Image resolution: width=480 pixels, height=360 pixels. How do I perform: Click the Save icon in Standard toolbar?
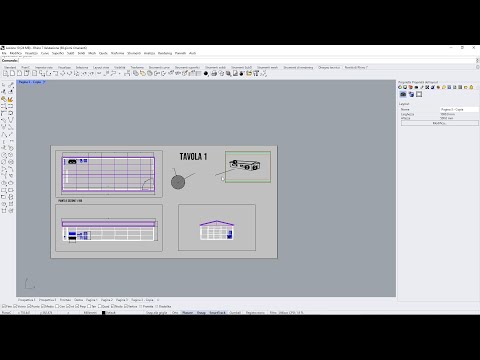[x=19, y=73]
